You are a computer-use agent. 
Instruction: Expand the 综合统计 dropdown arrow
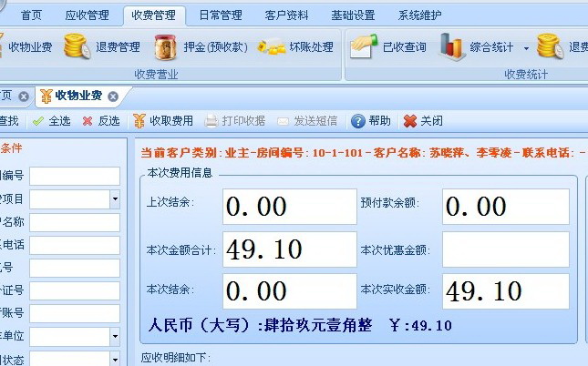tap(526, 48)
